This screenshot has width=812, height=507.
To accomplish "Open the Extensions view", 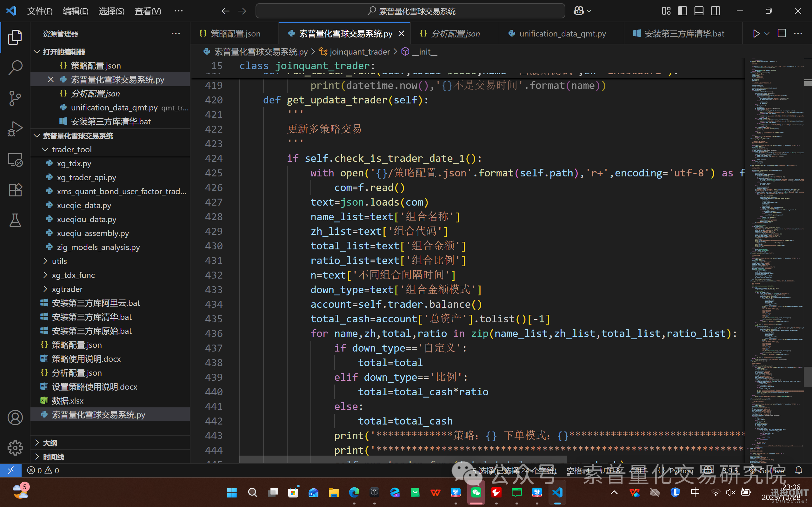I will tap(15, 189).
